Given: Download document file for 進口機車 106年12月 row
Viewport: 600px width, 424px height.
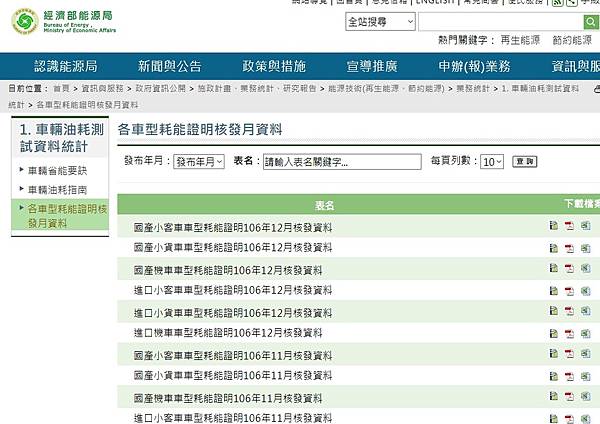Looking at the screenshot, I should pyautogui.click(x=553, y=334).
